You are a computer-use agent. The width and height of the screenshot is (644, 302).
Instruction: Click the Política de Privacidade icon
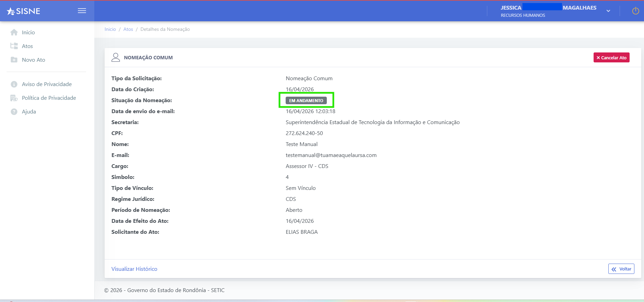pos(14,98)
